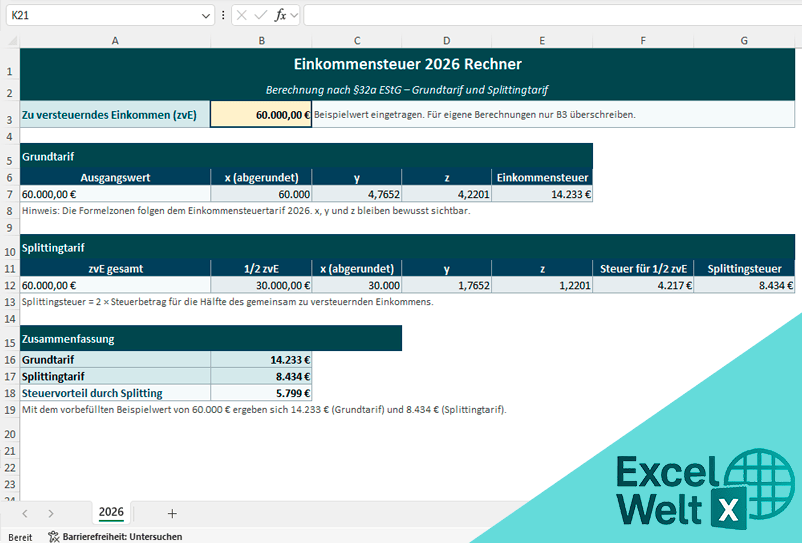Select the z value 4,2201
802x543 pixels.
[447, 194]
